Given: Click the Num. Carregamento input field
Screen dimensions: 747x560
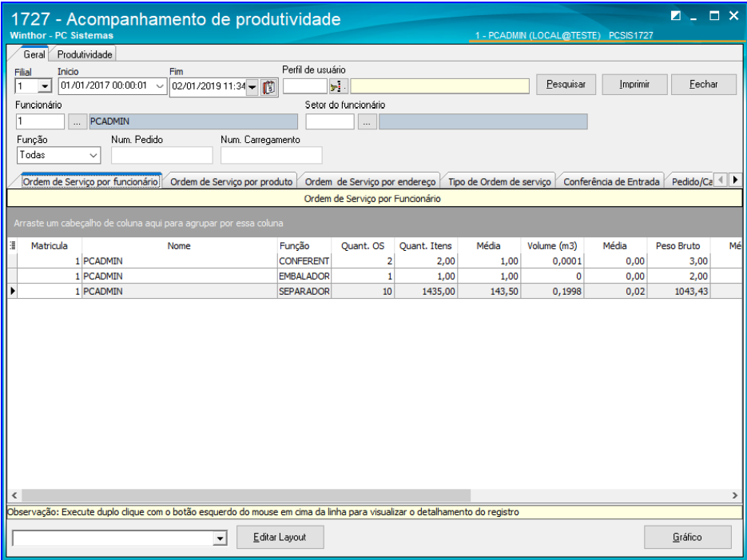Looking at the screenshot, I should [x=271, y=155].
